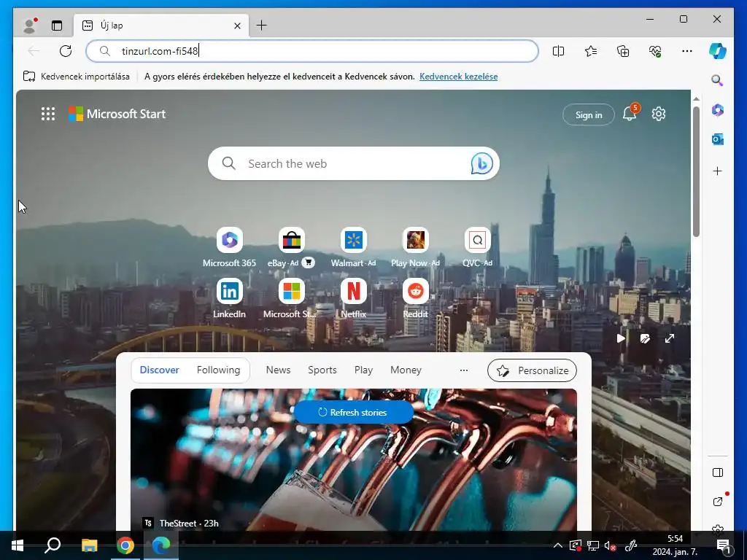Screen dimensions: 747x560
Task: Close the Új lap tab
Action: pos(237,26)
